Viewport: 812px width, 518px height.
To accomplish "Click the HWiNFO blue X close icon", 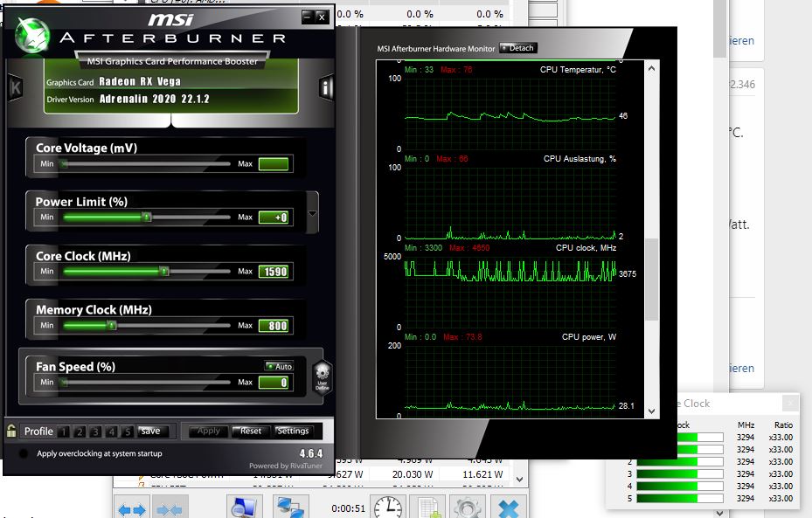I will click(508, 508).
